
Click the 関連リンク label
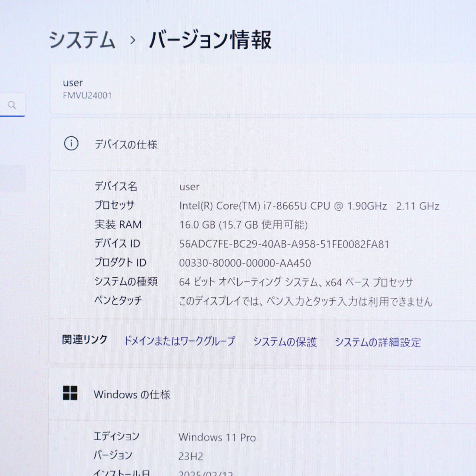point(85,340)
